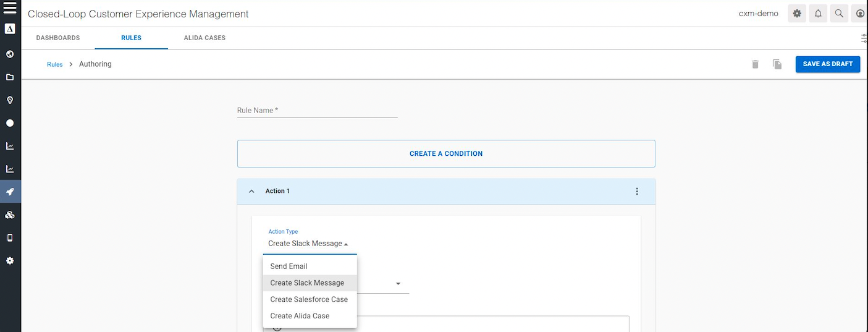The height and width of the screenshot is (332, 868).
Task: Choose Send Email from the action list
Action: [289, 266]
